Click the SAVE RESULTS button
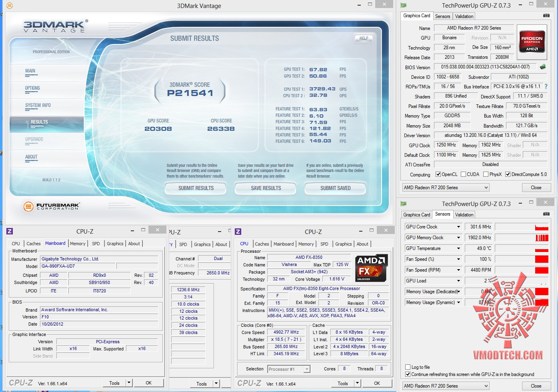 pos(266,188)
